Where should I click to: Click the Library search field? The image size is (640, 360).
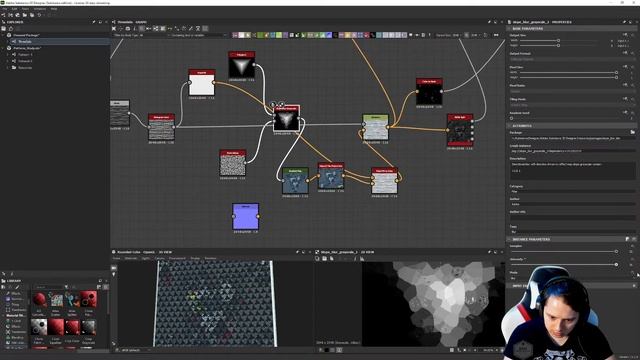pos(48,287)
